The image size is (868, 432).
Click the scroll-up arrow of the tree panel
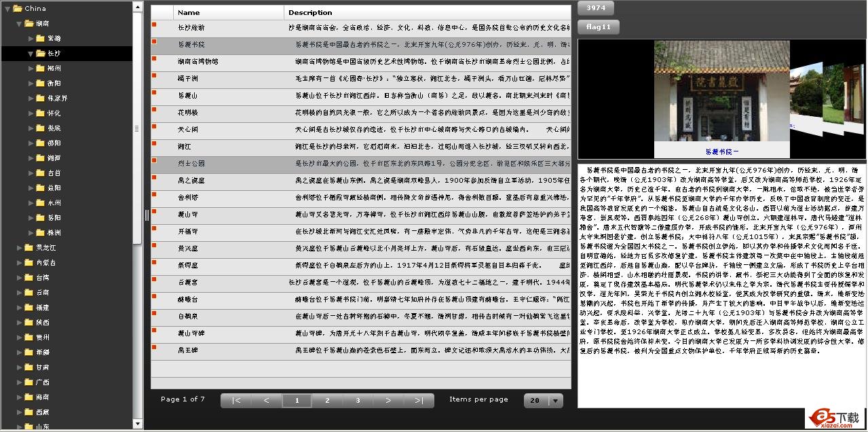138,6
